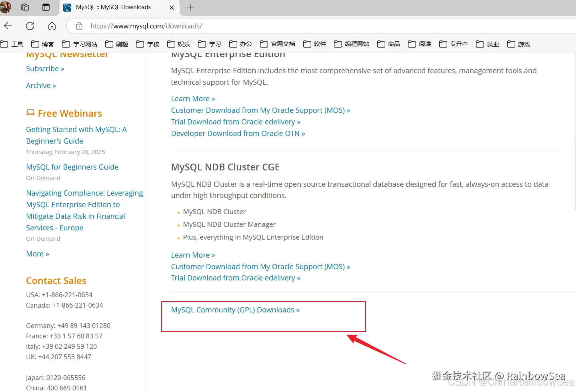Open the 博客 bookmarks folder
Image resolution: width=576 pixels, height=392 pixels.
pyautogui.click(x=43, y=44)
